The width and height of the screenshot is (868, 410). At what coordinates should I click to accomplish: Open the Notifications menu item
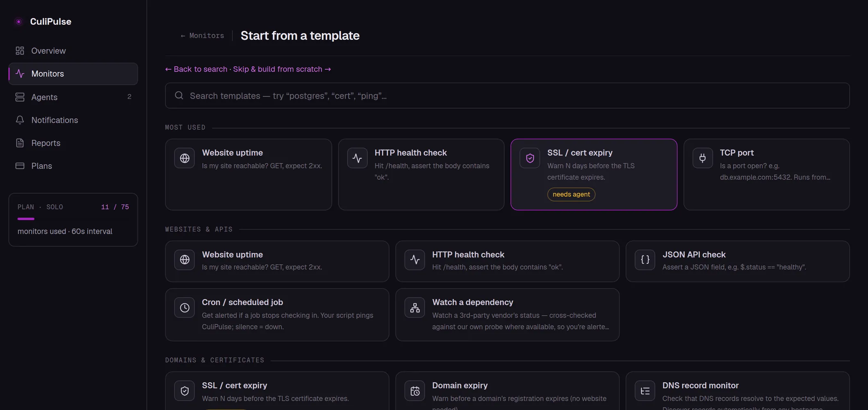tap(73, 120)
